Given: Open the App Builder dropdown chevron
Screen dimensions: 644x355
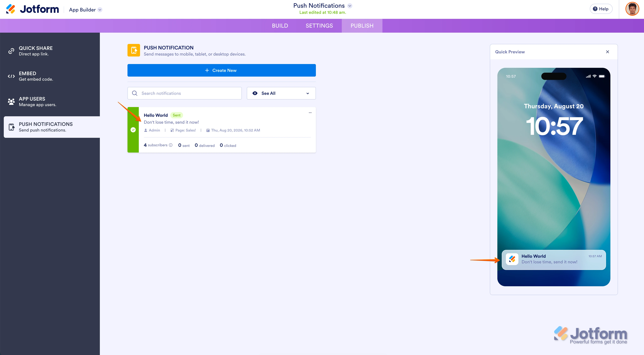Looking at the screenshot, I should pyautogui.click(x=100, y=10).
